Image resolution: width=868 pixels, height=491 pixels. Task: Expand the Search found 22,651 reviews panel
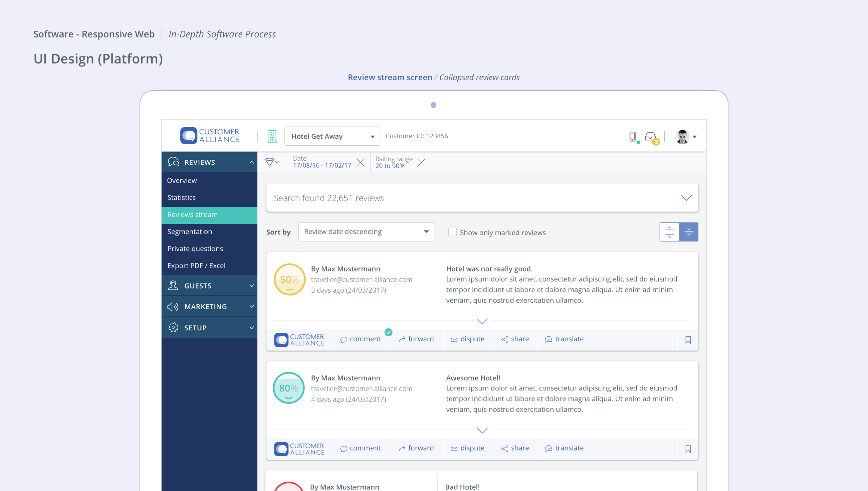point(686,198)
